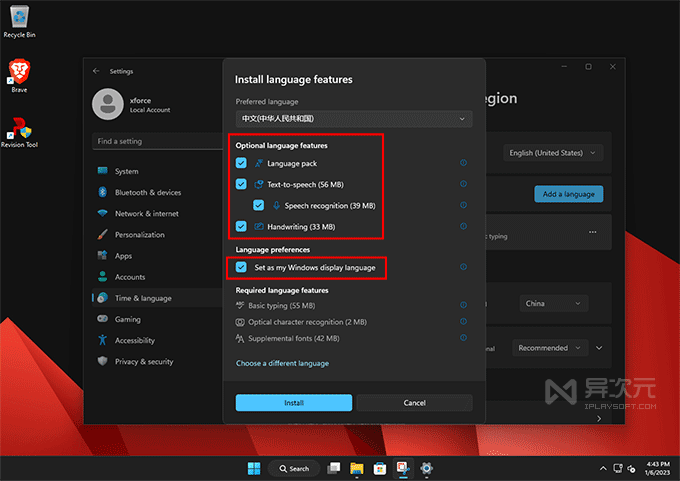The height and width of the screenshot is (481, 680).
Task: Click the Find a setting search box
Action: point(155,141)
